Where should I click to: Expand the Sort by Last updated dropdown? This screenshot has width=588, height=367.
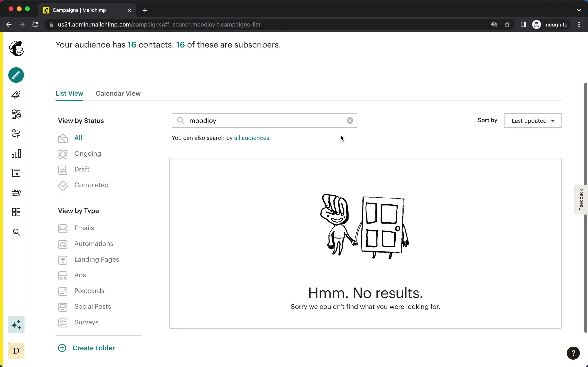pos(532,120)
